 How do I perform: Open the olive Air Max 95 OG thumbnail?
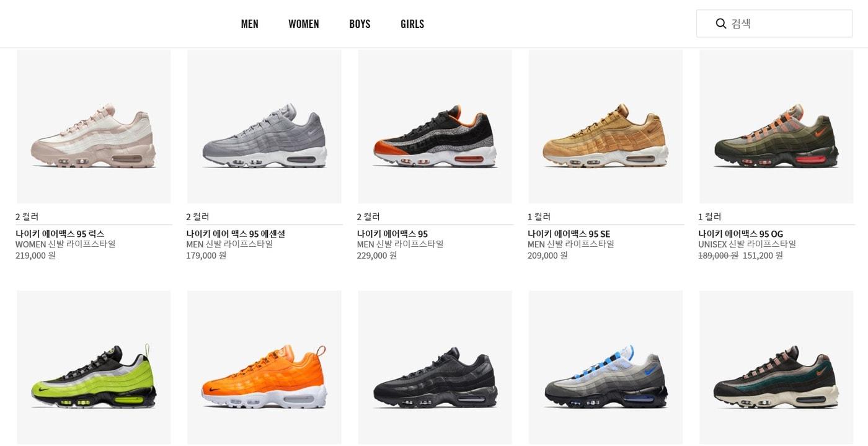[x=776, y=126]
